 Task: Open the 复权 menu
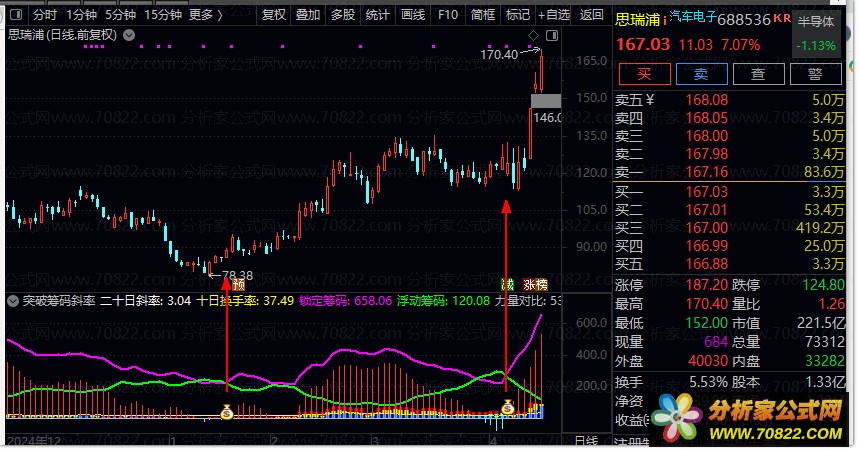[274, 15]
